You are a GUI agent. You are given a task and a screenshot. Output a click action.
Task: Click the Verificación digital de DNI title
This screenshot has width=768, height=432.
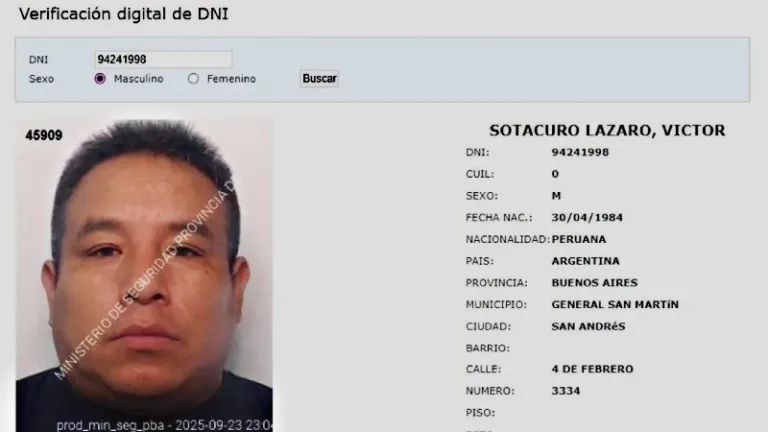(123, 14)
